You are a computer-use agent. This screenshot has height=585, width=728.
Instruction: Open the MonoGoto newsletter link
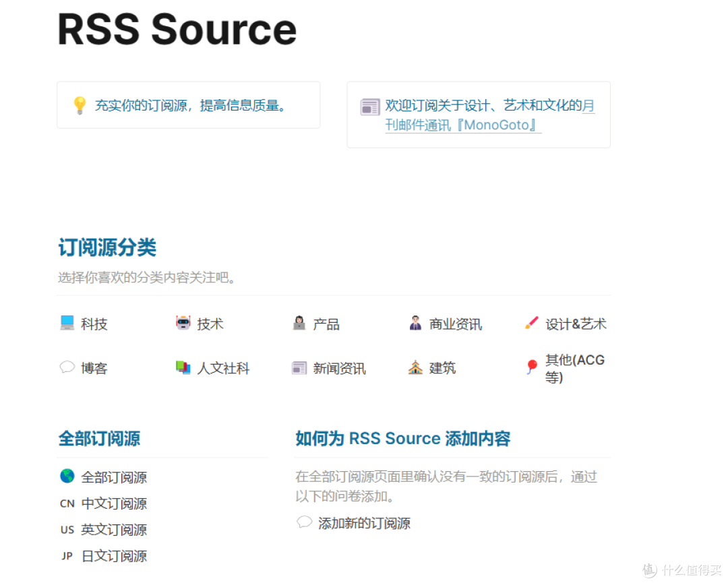(x=499, y=125)
